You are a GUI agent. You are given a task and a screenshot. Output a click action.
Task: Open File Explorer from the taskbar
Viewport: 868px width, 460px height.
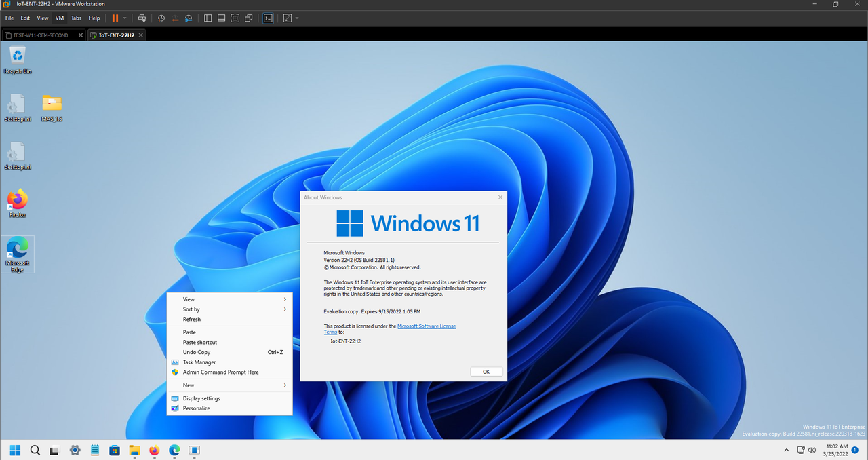click(134, 450)
